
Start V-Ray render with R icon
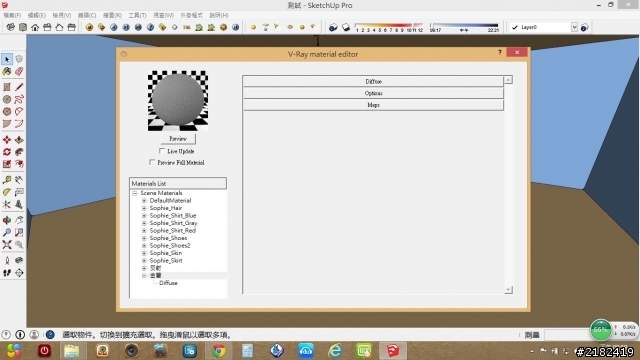[x=114, y=27]
